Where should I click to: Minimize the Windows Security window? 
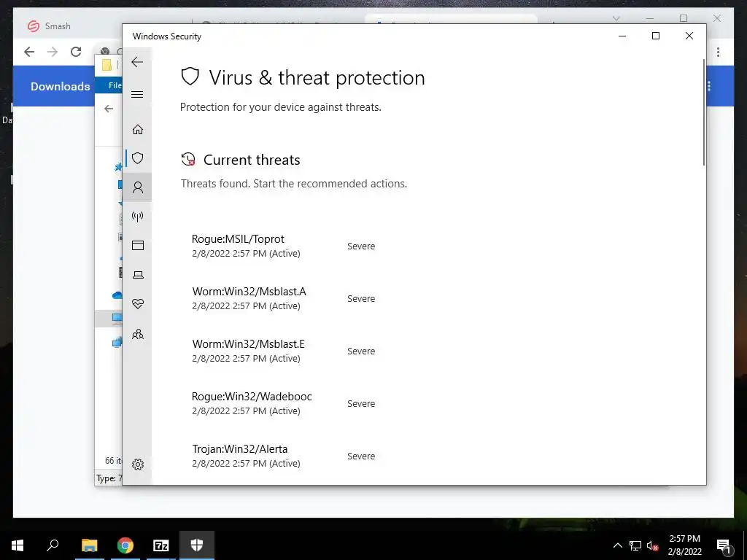tap(622, 36)
